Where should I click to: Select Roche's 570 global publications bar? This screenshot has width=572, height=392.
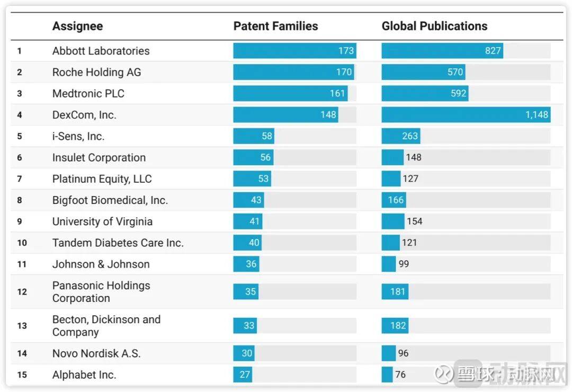point(423,72)
